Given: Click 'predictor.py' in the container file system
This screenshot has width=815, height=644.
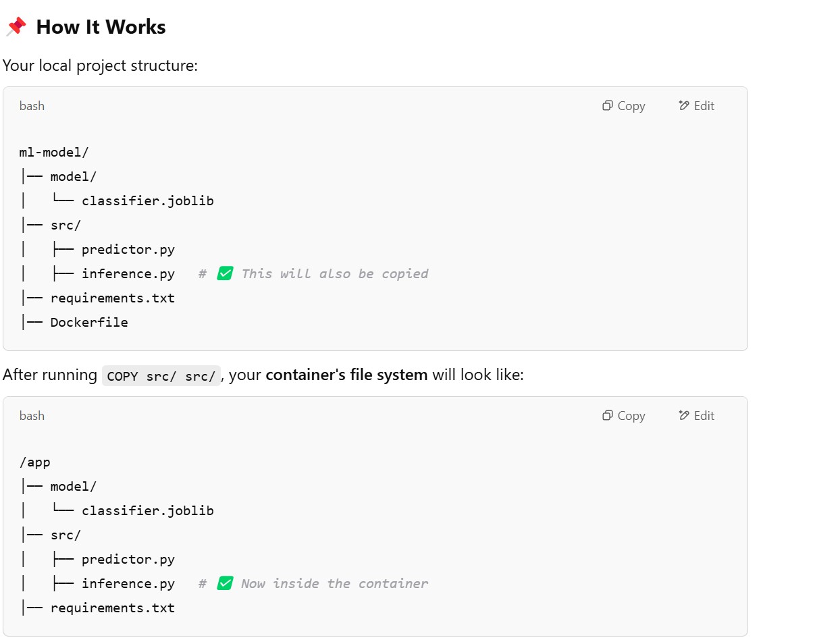Looking at the screenshot, I should 128,559.
